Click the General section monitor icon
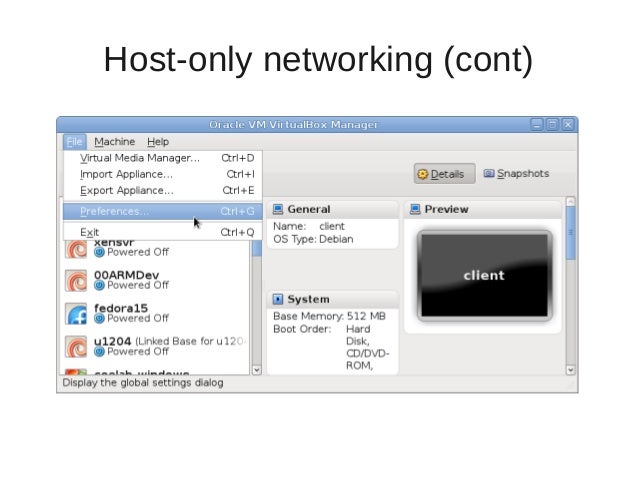Screen dimensions: 638x479 click(278, 209)
